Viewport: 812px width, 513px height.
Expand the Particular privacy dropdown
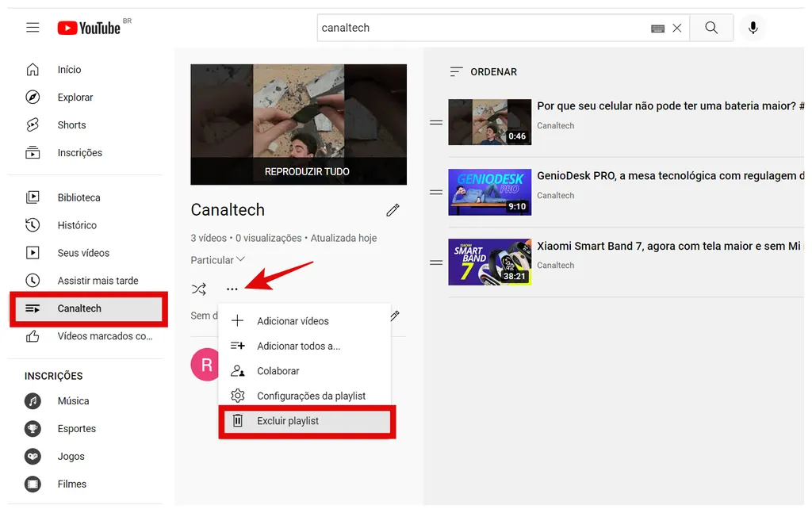click(217, 260)
